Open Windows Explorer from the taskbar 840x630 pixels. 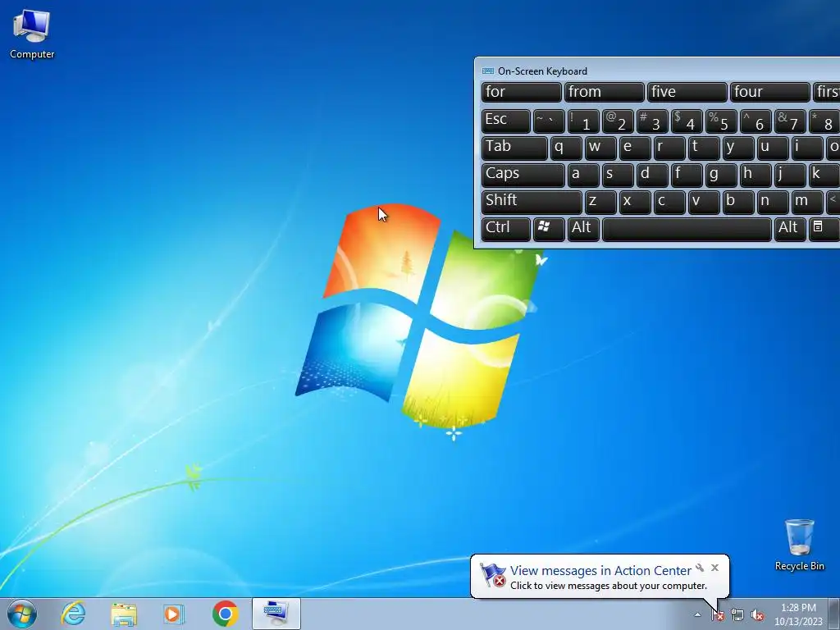(x=124, y=614)
